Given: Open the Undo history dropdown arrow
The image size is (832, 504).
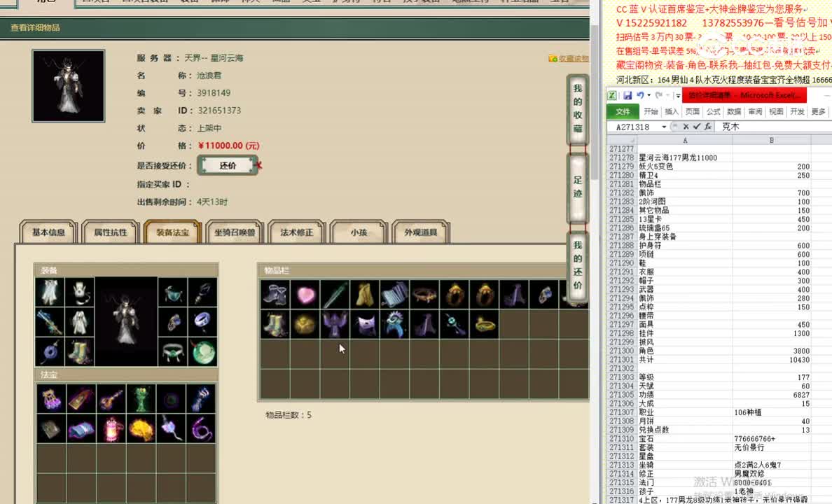Looking at the screenshot, I should 649,95.
